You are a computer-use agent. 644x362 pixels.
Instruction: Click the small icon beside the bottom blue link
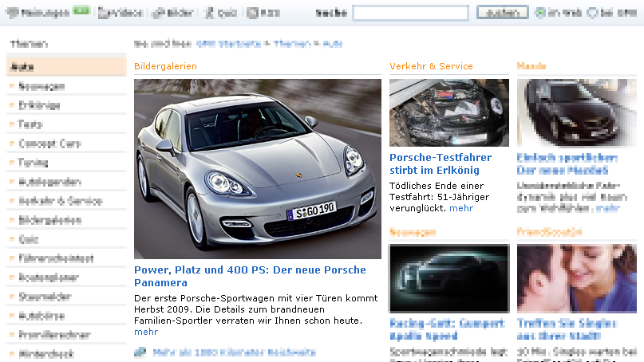click(140, 352)
